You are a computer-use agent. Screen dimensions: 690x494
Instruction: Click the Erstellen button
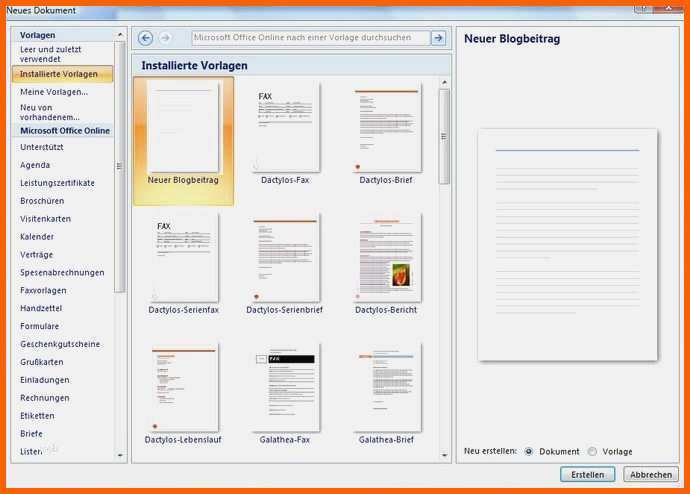[587, 475]
